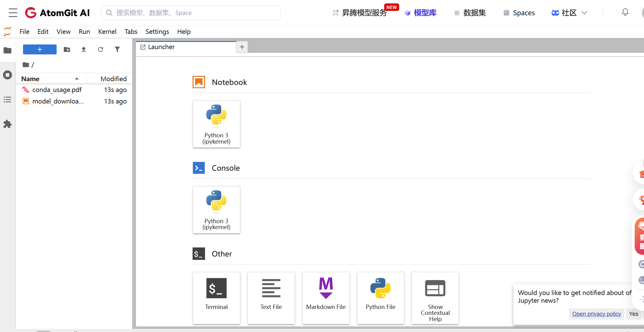The height and width of the screenshot is (332, 644).
Task: Open the Extension Manager puzzle icon
Action: (x=7, y=124)
